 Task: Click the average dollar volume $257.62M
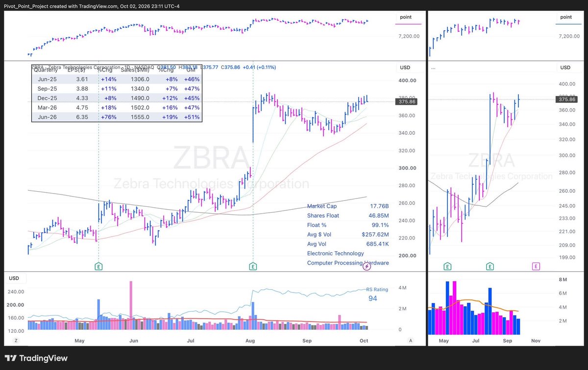pos(375,235)
